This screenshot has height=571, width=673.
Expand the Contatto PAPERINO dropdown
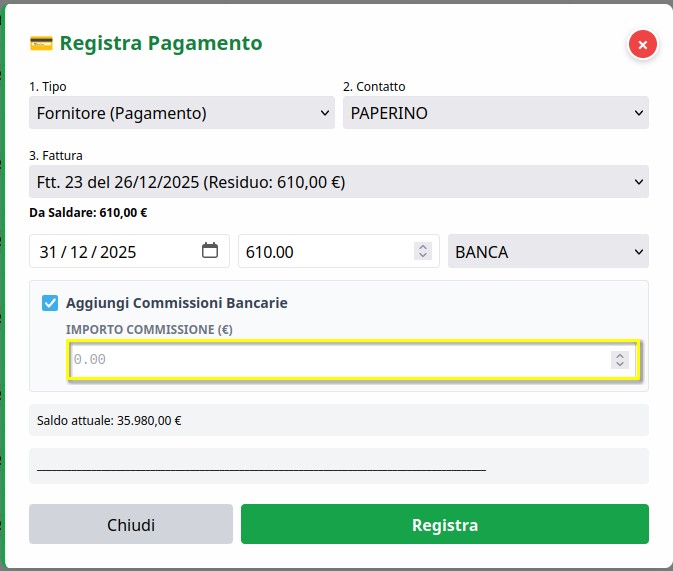pyautogui.click(x=495, y=113)
